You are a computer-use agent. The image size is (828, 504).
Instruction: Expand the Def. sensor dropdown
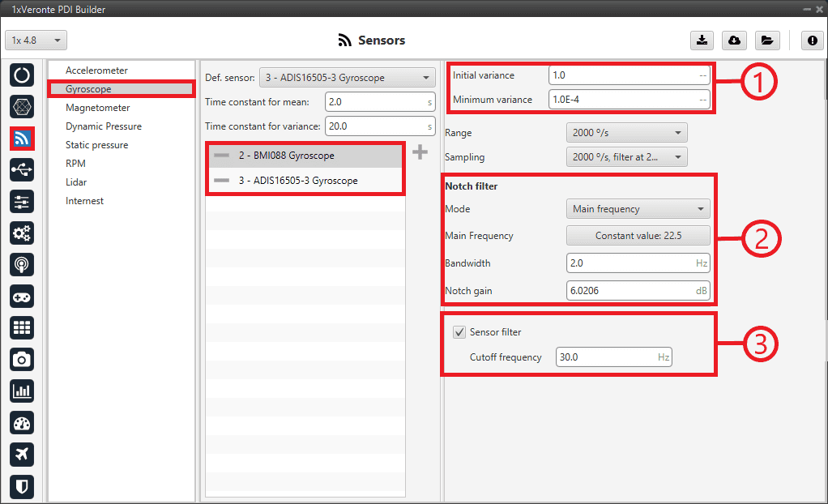(x=347, y=78)
